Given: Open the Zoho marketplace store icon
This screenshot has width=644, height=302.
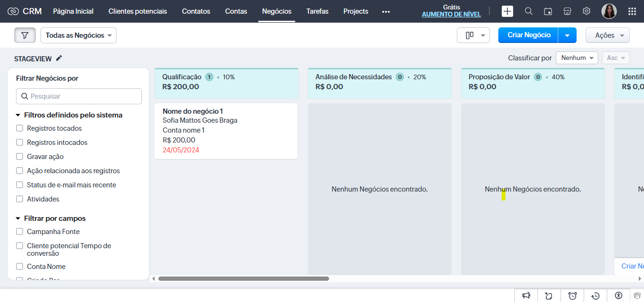Looking at the screenshot, I should [567, 10].
